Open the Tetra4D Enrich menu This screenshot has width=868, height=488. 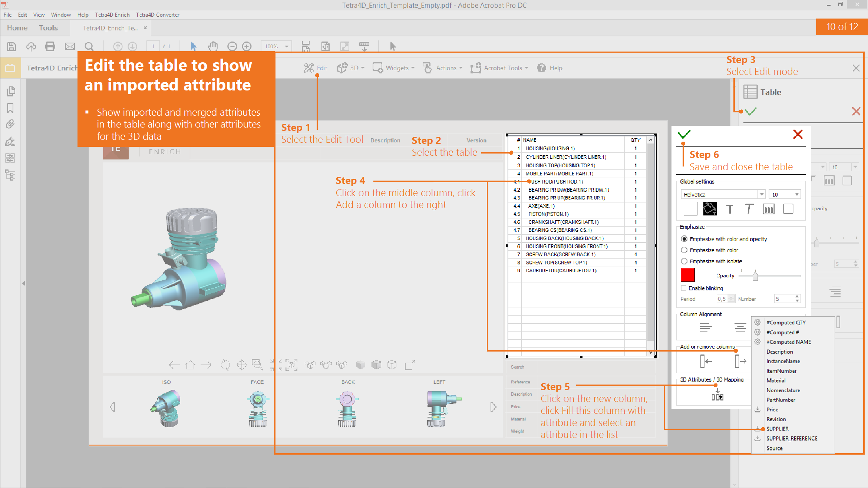point(112,15)
